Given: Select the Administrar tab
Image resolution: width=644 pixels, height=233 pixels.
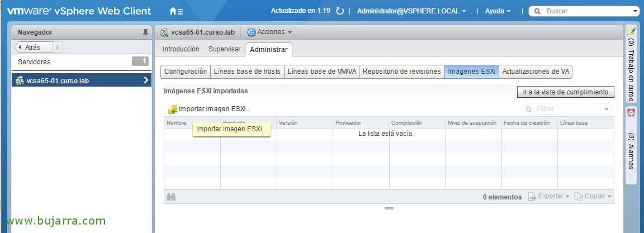Looking at the screenshot, I should (268, 50).
